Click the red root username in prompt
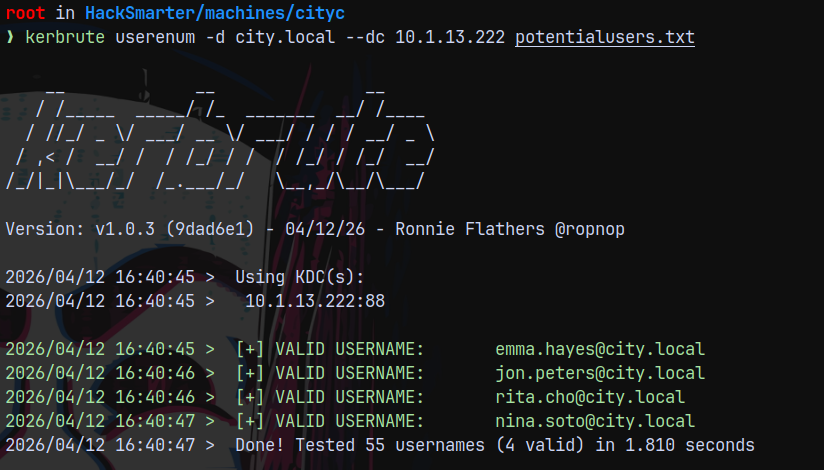The width and height of the screenshot is (824, 470). pyautogui.click(x=25, y=13)
